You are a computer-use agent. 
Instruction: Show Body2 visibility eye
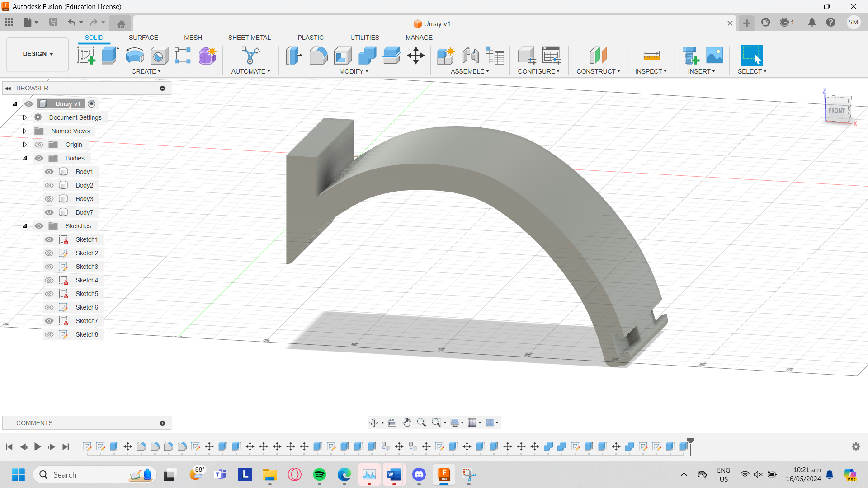pos(49,185)
